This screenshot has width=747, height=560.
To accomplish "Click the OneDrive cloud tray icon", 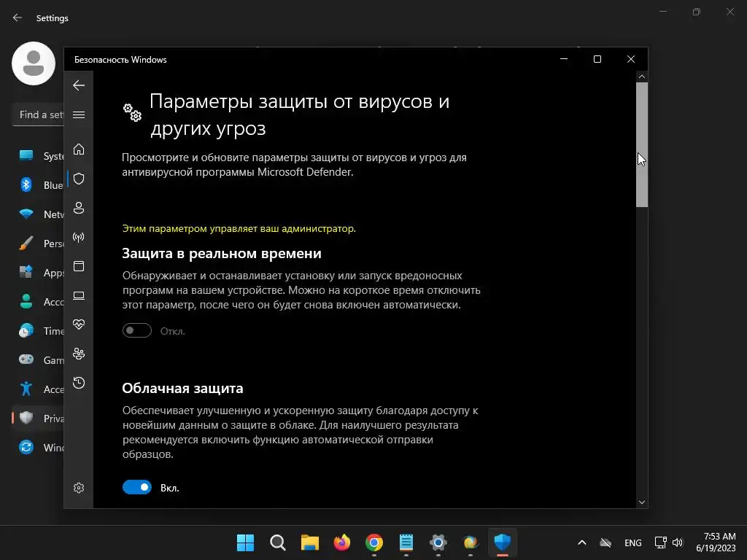I will (x=605, y=542).
